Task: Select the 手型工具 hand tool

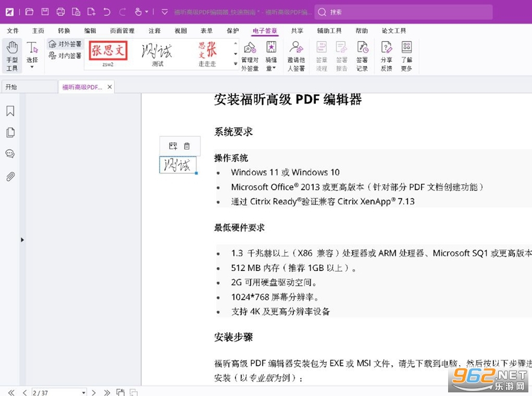Action: [x=12, y=56]
